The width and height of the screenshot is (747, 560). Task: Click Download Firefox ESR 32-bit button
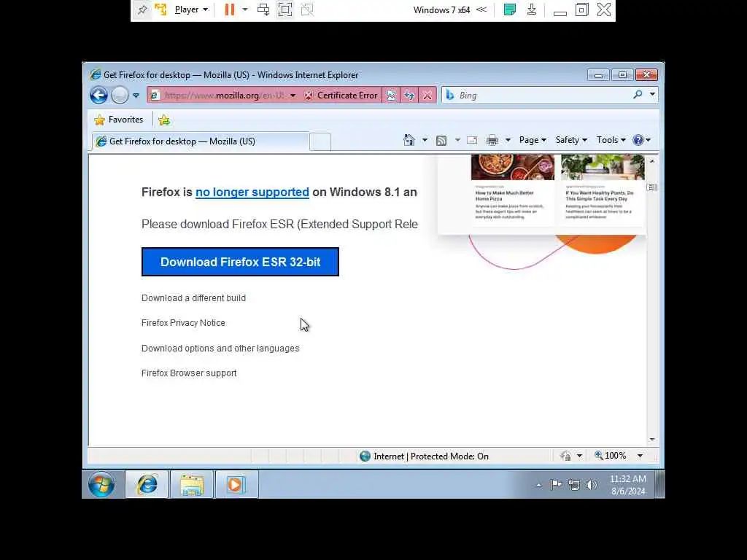(x=240, y=262)
